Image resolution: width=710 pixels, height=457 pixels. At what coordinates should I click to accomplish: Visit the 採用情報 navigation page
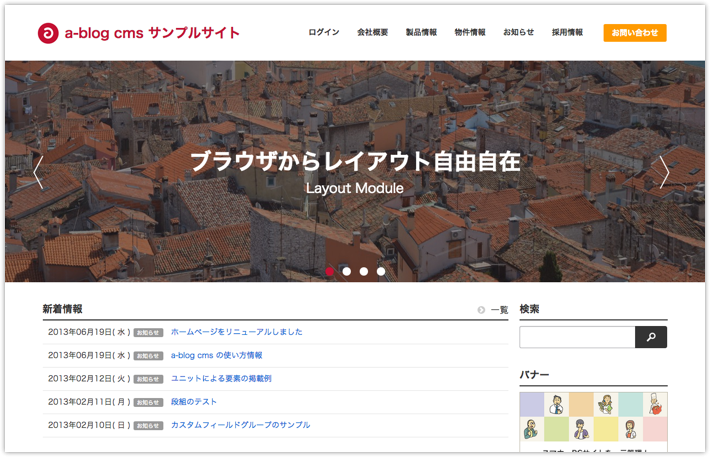[x=567, y=33]
